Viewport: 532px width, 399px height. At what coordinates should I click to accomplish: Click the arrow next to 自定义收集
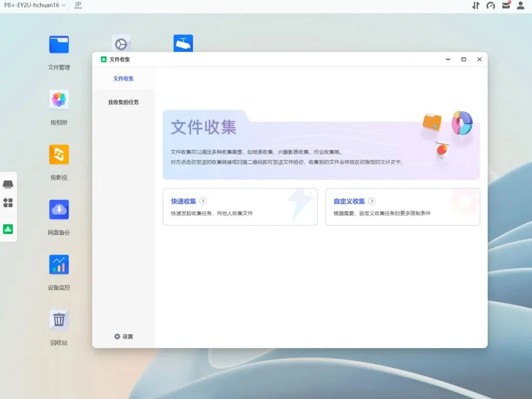tap(372, 201)
